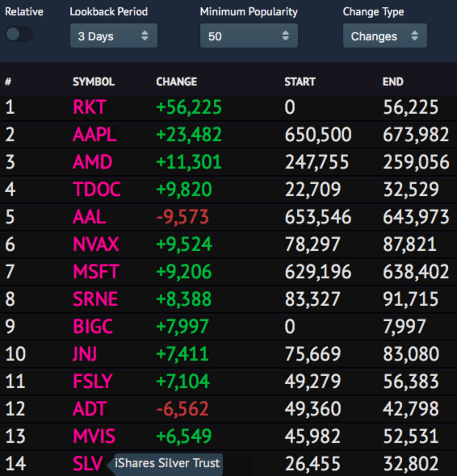Click the 78,297 start value for NVAX
The image size is (457, 476).
[x=312, y=244]
